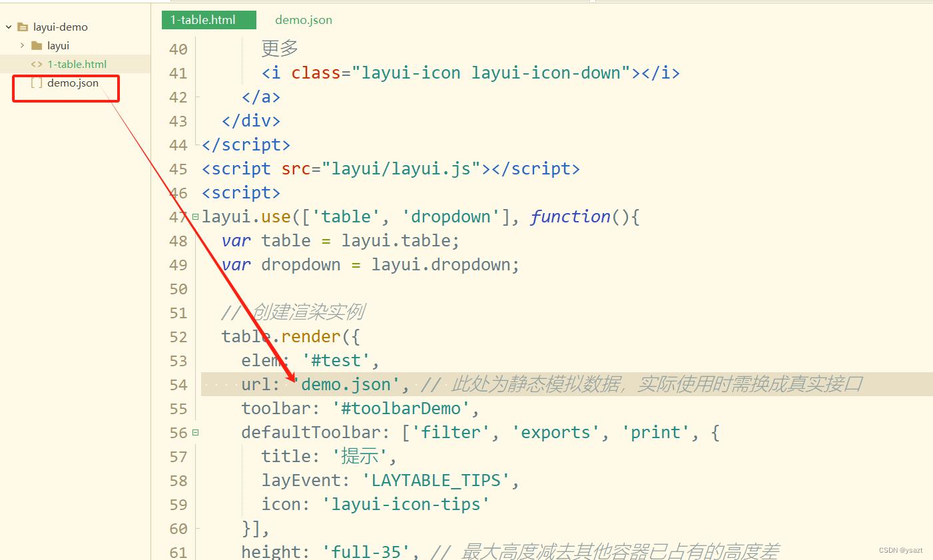Image resolution: width=933 pixels, height=560 pixels.
Task: Click the layui folder icon
Action: coord(37,46)
